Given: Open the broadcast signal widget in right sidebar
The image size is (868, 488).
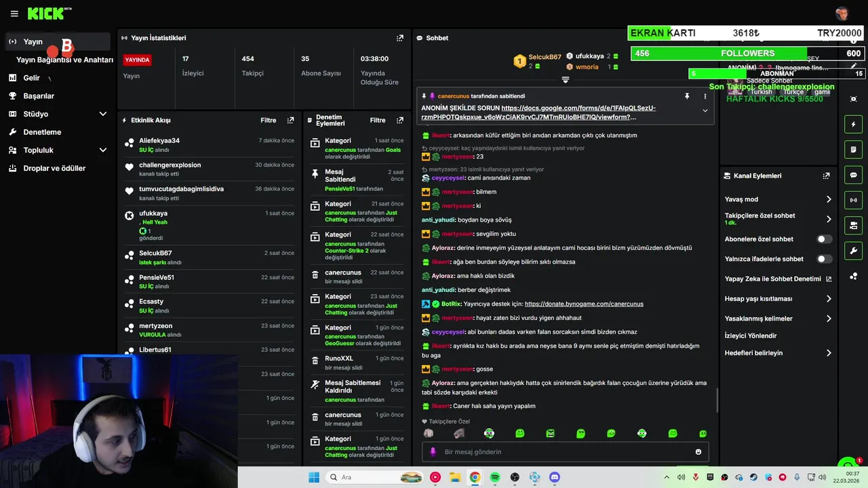Looking at the screenshot, I should click(854, 200).
